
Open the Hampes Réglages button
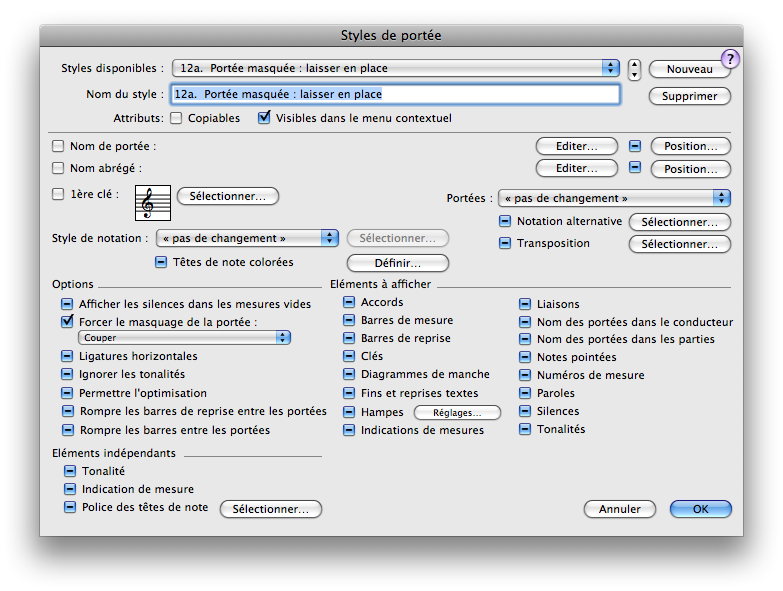[457, 412]
